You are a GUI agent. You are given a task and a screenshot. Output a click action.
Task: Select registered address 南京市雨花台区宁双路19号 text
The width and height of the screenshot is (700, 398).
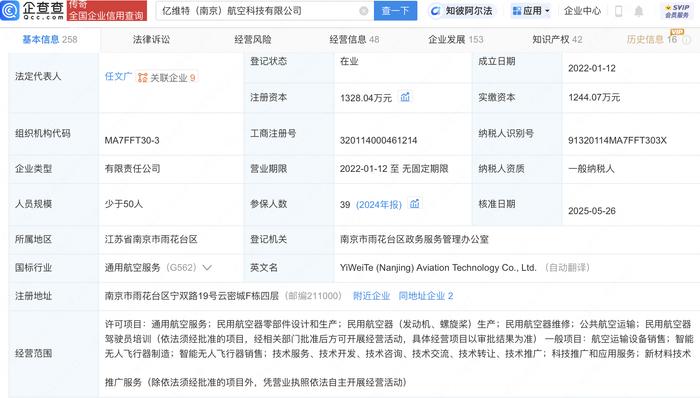192,296
